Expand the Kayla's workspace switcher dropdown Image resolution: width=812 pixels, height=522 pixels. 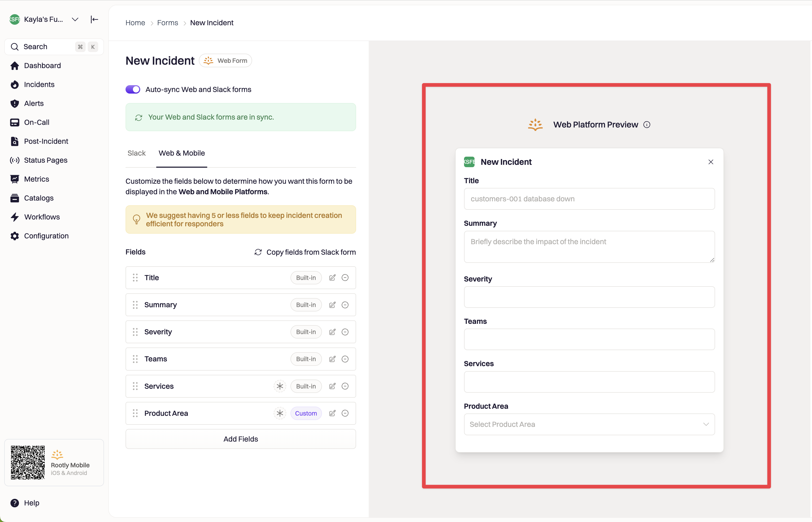[75, 20]
